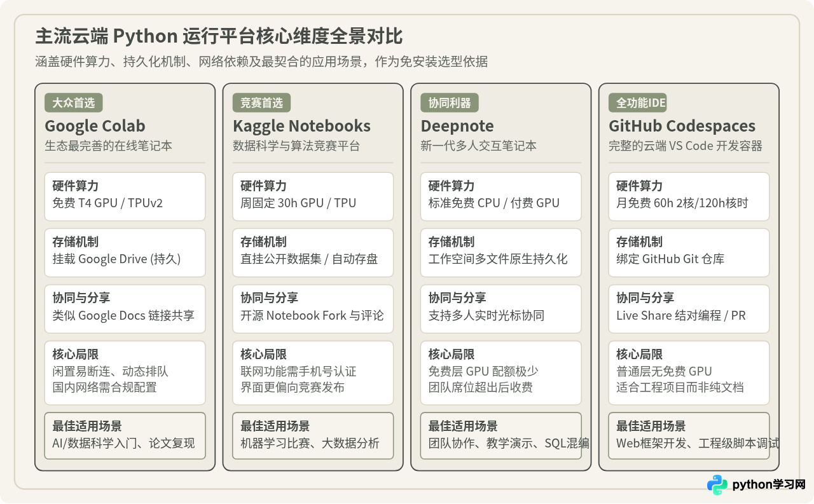The width and height of the screenshot is (814, 504).
Task: Select "Live Share 结对编程 / PR"
Action: [x=681, y=316]
